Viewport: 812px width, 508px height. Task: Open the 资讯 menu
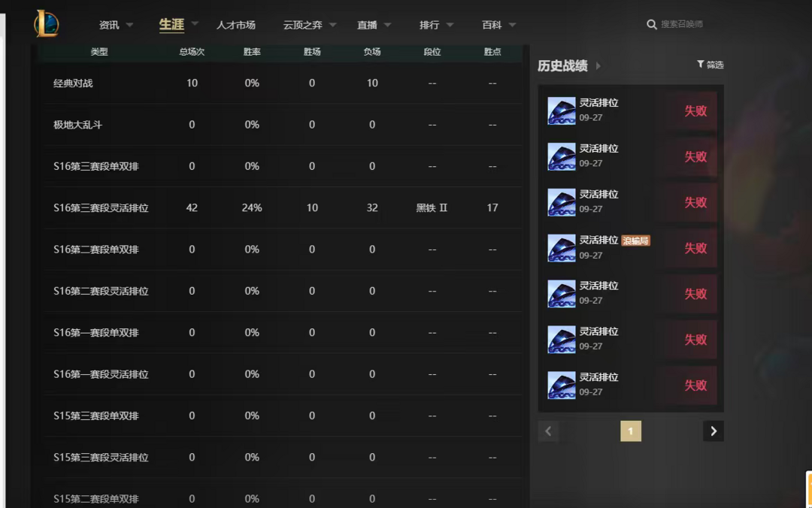click(x=109, y=25)
